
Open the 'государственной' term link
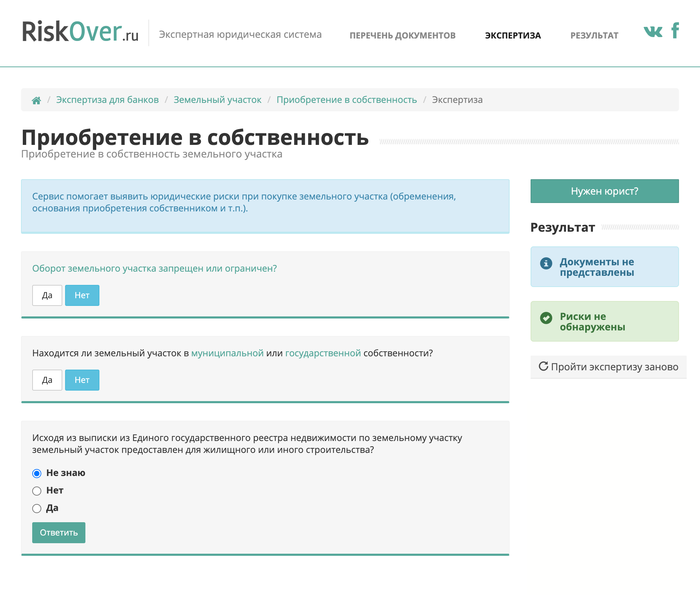(323, 353)
